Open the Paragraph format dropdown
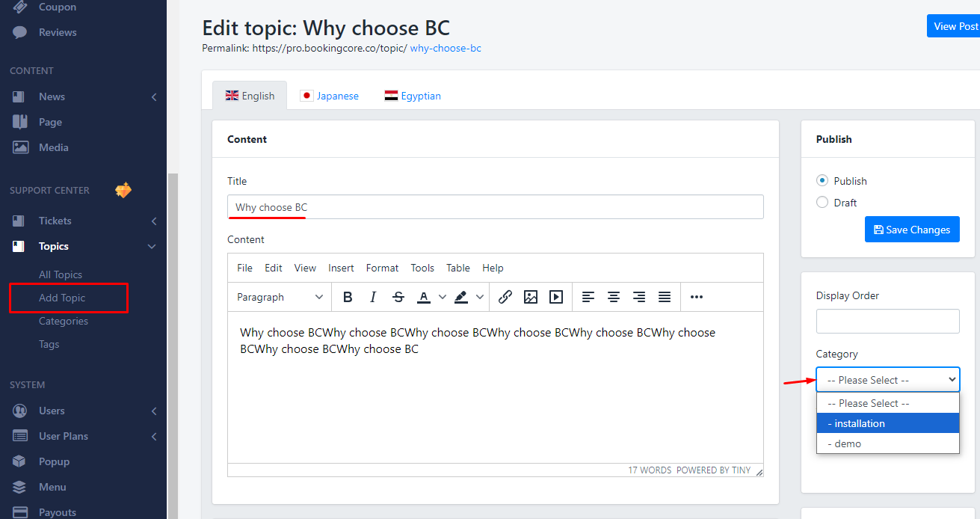This screenshot has height=519, width=980. tap(280, 297)
